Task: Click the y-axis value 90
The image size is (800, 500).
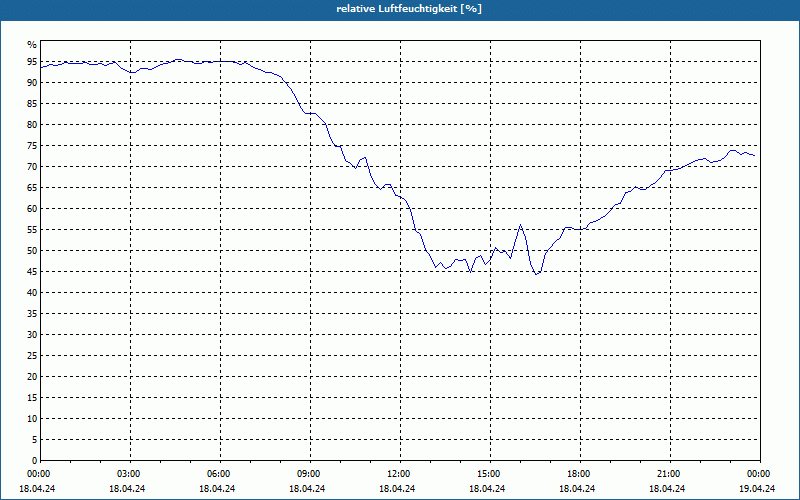Action: [32, 83]
